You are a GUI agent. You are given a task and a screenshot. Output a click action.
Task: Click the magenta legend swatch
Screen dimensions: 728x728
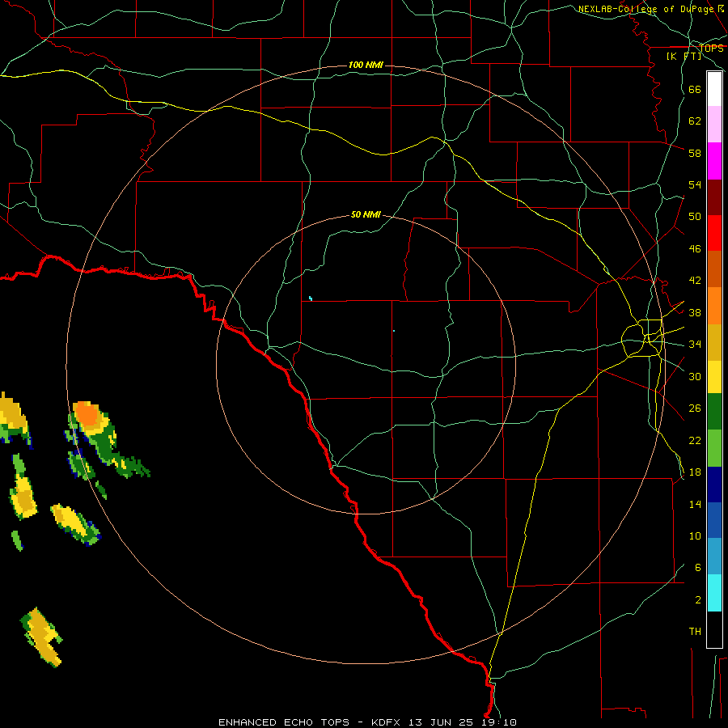[x=714, y=161]
